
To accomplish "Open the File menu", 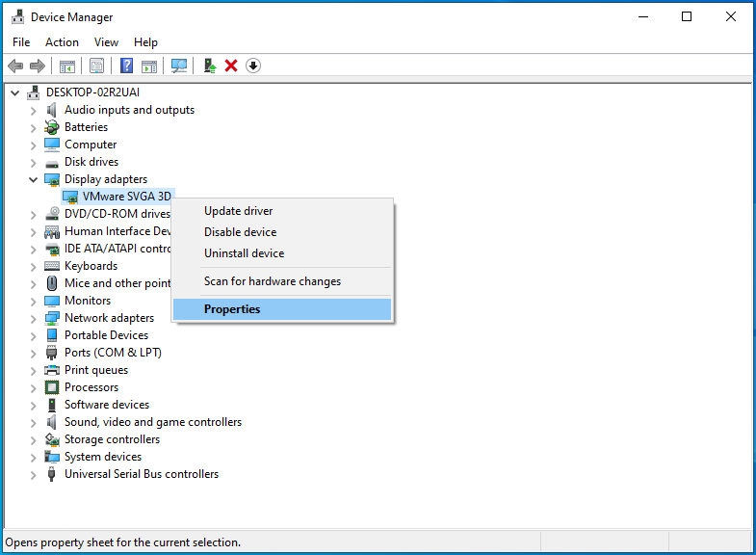I will click(21, 42).
